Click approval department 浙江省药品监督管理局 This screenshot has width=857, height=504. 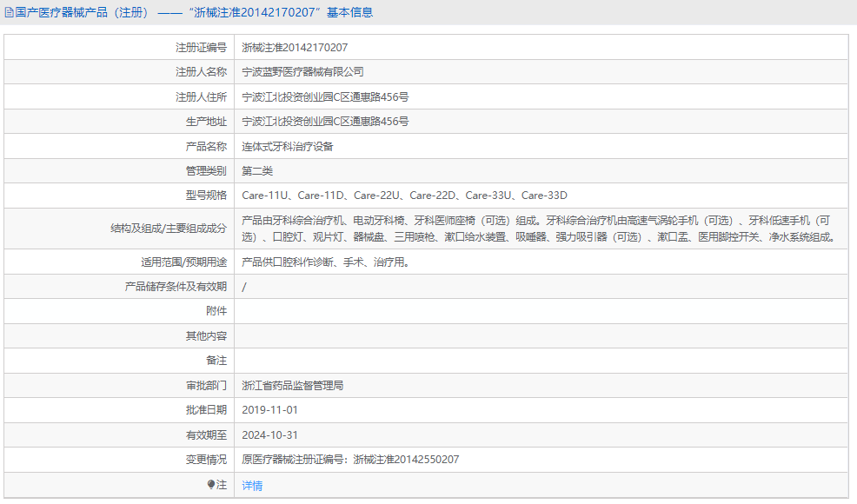[x=292, y=386]
